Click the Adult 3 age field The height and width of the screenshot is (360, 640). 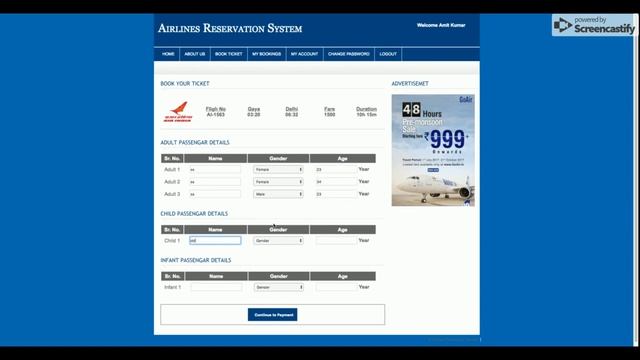tap(336, 194)
